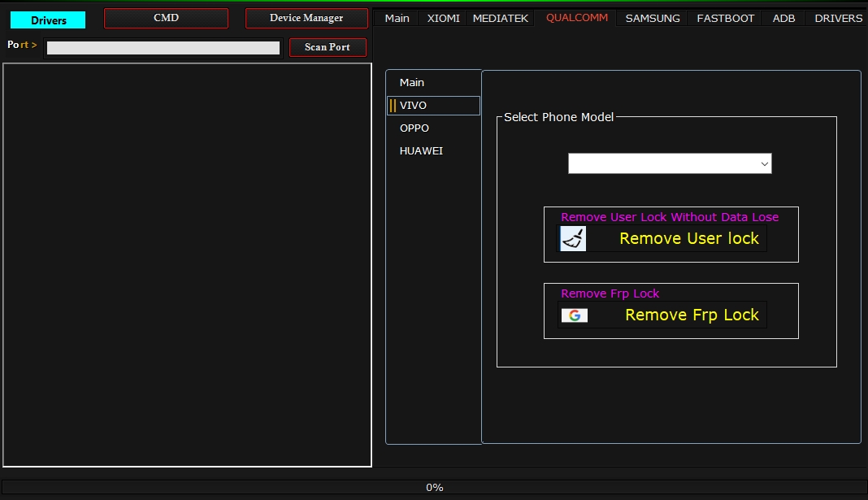Click inside the black log output panel
Image resolution: width=868 pixels, height=500 pixels.
(187, 265)
